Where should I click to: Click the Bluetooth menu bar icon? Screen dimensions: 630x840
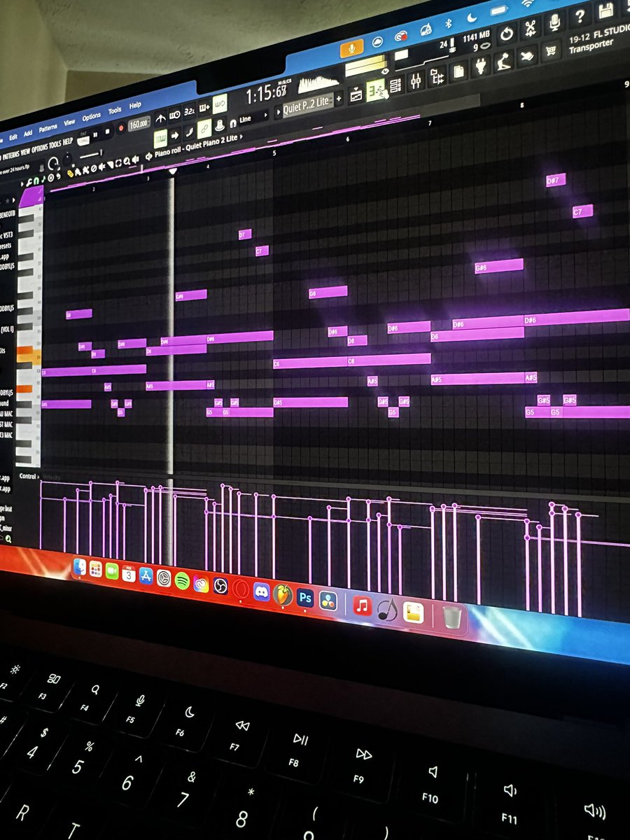[x=448, y=24]
